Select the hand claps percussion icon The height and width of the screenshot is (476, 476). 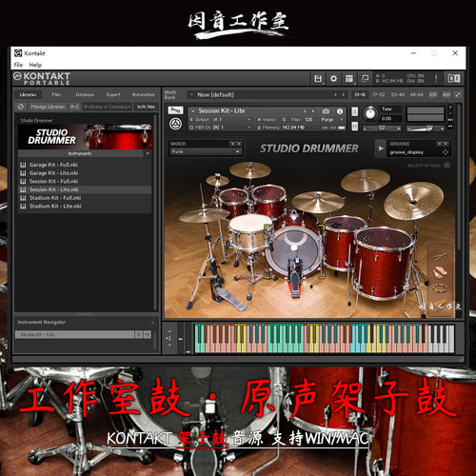(440, 272)
